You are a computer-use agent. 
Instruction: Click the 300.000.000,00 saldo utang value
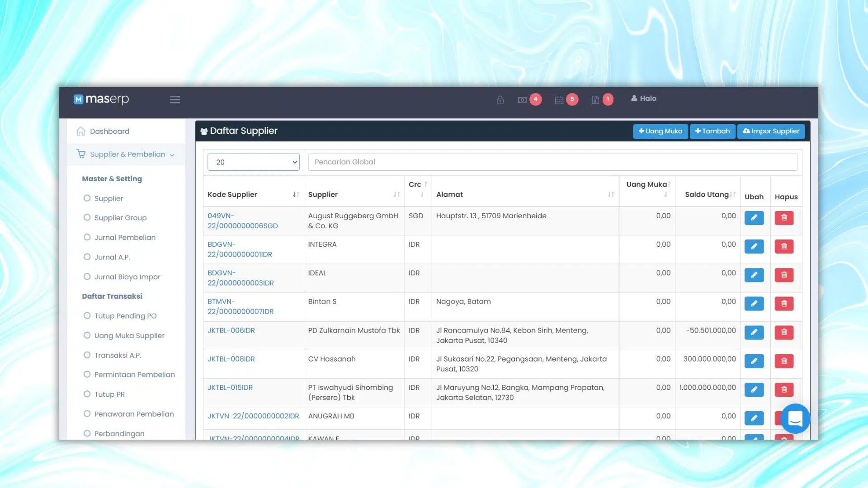coord(709,359)
